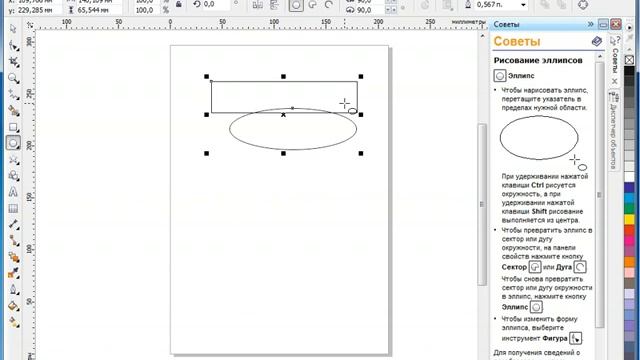Click the lower arc angle stepper arrows

click(x=390, y=10)
